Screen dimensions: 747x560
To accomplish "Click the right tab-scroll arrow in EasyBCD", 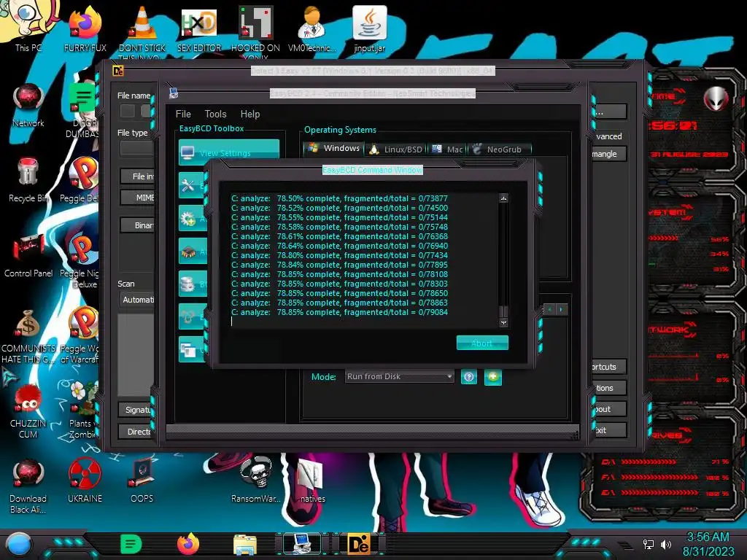I will (562, 309).
